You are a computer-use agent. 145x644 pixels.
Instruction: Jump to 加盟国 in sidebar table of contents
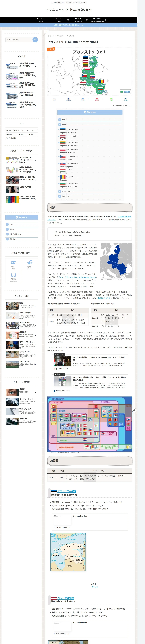click(x=12, y=229)
